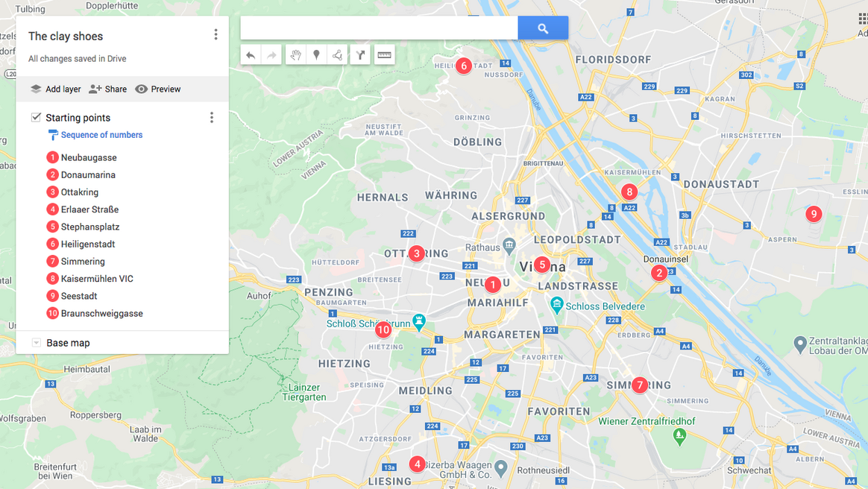The image size is (868, 489).
Task: Click the undo arrow in the toolbar
Action: [251, 55]
